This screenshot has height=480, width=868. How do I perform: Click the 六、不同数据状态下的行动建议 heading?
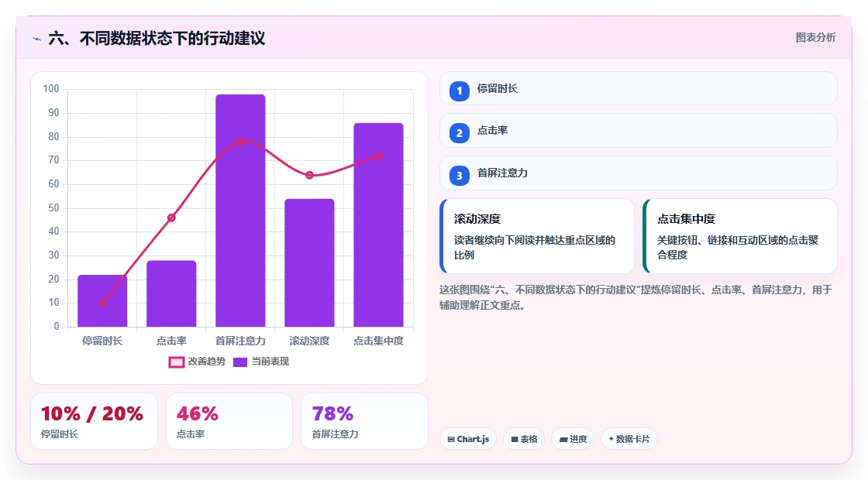[x=157, y=38]
